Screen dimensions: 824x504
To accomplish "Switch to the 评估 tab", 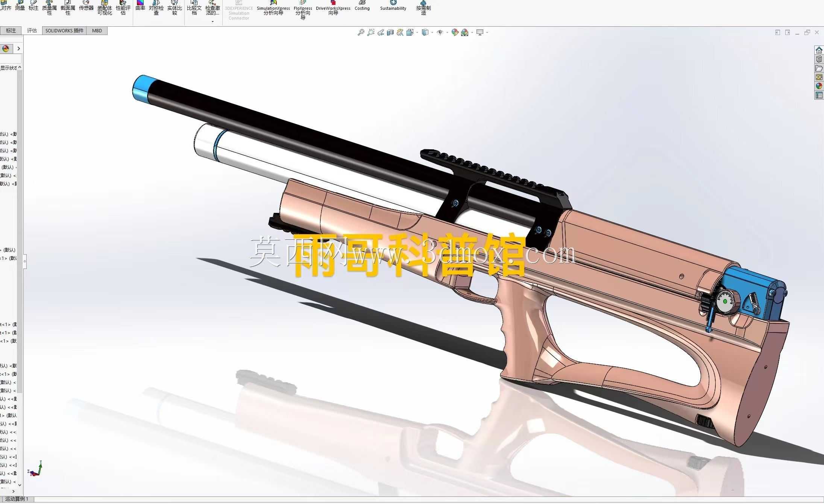I will tap(32, 31).
